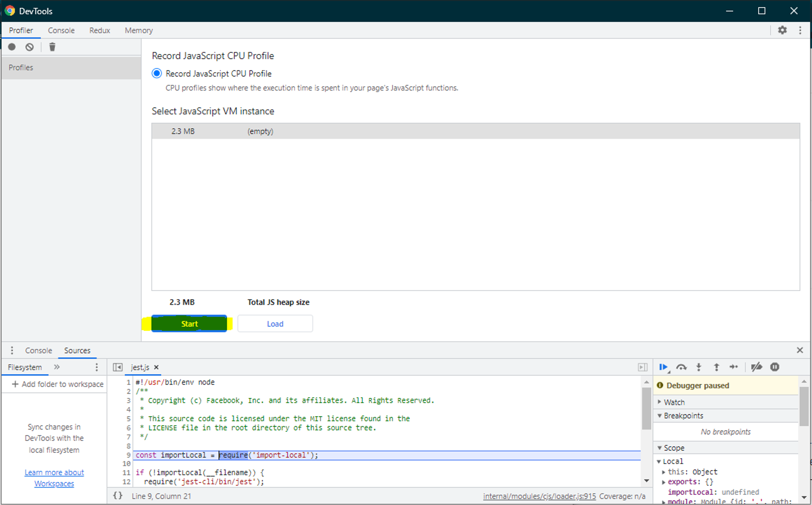
Task: Maximize the DevTools window
Action: pos(762,11)
